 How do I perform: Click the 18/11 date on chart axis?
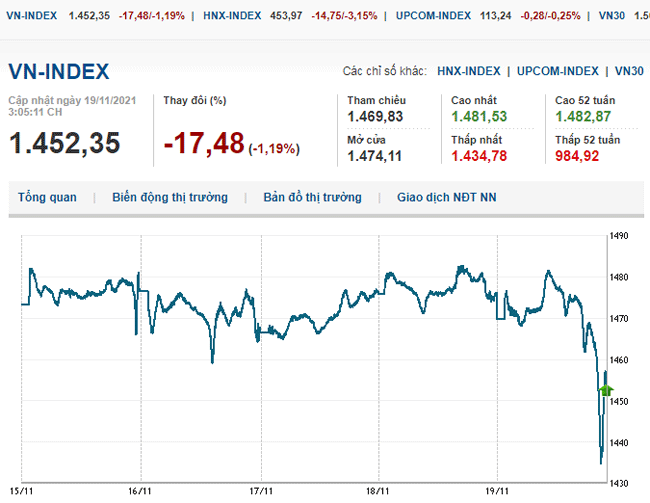pyautogui.click(x=379, y=491)
